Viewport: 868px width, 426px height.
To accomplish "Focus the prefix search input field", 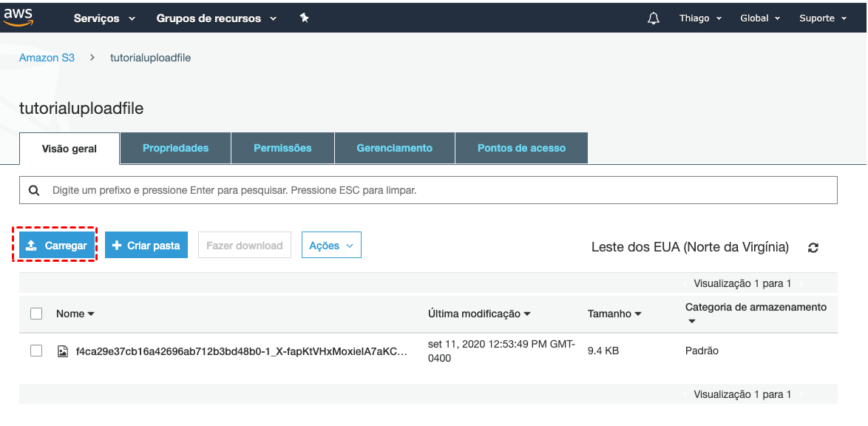I will tap(429, 191).
